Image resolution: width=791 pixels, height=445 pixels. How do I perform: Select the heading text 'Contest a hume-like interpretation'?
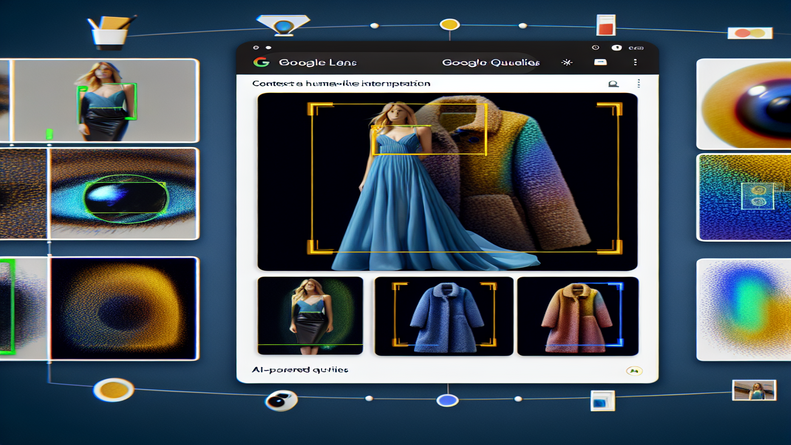click(x=341, y=83)
